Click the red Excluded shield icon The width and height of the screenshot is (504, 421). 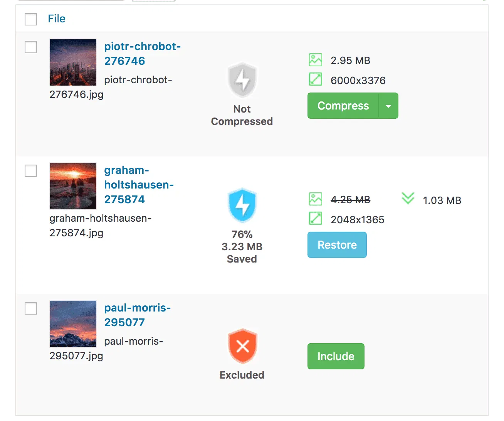242,346
